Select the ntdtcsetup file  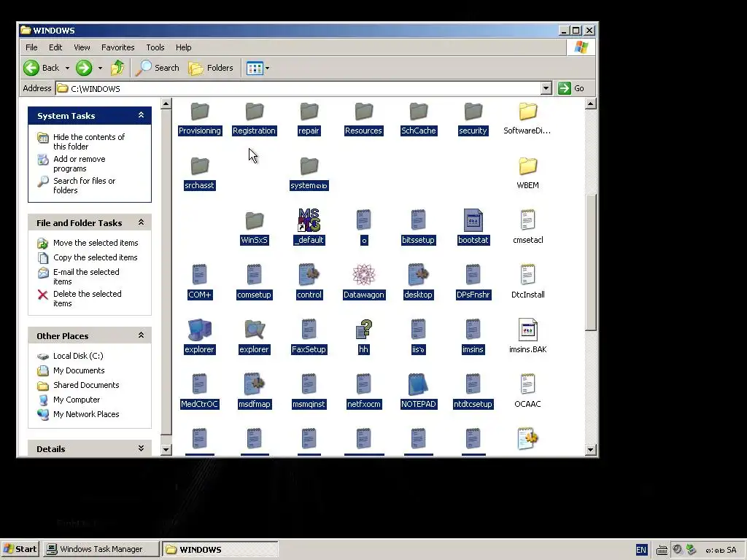coord(473,392)
